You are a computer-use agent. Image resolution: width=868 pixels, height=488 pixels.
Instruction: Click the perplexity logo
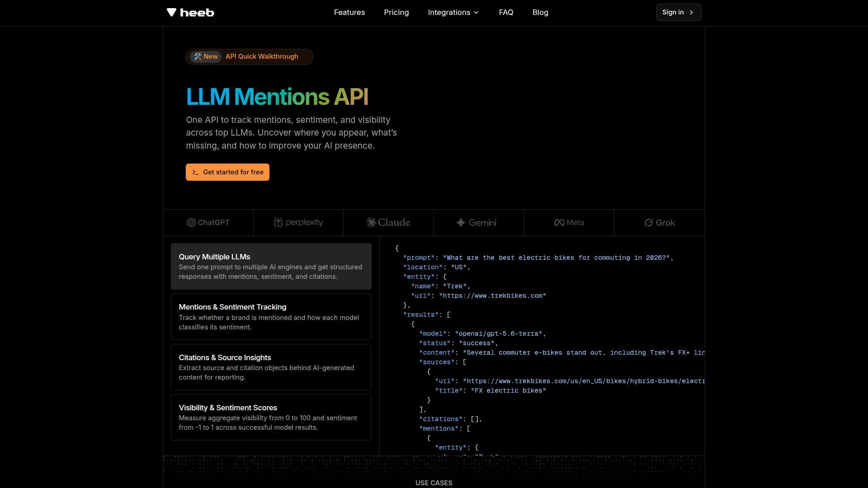298,222
